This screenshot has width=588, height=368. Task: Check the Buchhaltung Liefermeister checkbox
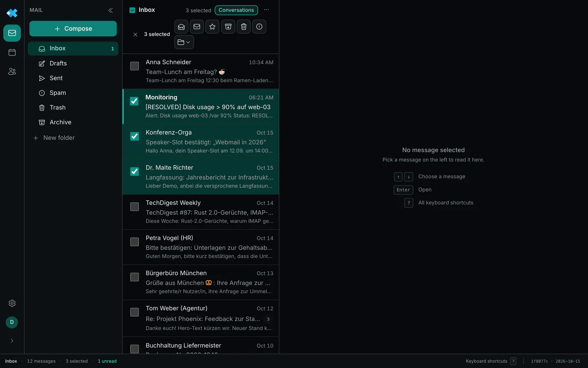tap(134, 349)
